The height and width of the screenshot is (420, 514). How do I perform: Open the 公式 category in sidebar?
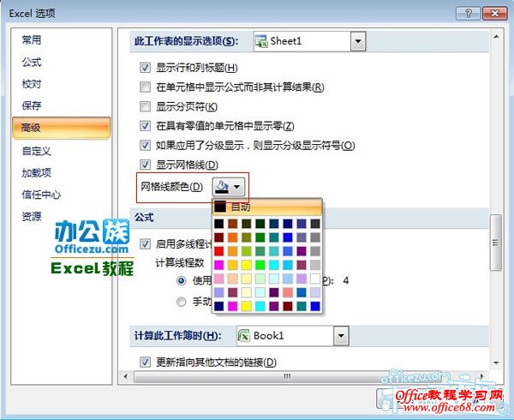click(x=32, y=62)
